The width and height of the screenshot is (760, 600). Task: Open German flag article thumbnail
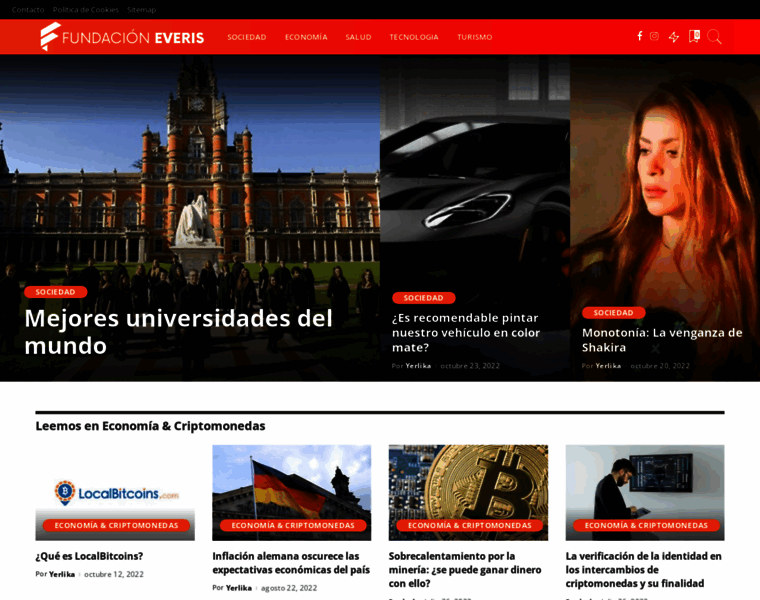(x=292, y=492)
